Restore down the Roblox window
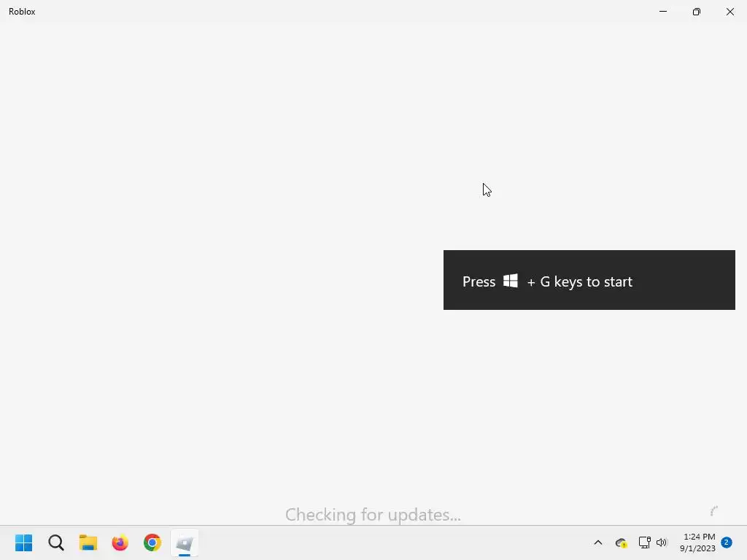This screenshot has height=560, width=747. (x=697, y=12)
